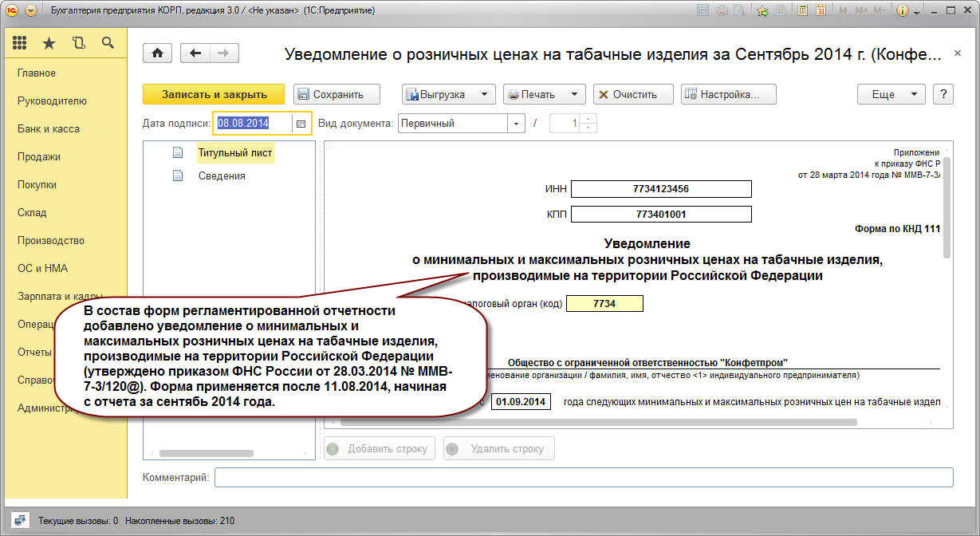
Task: Click into the Комментарий field
Action: click(x=583, y=477)
